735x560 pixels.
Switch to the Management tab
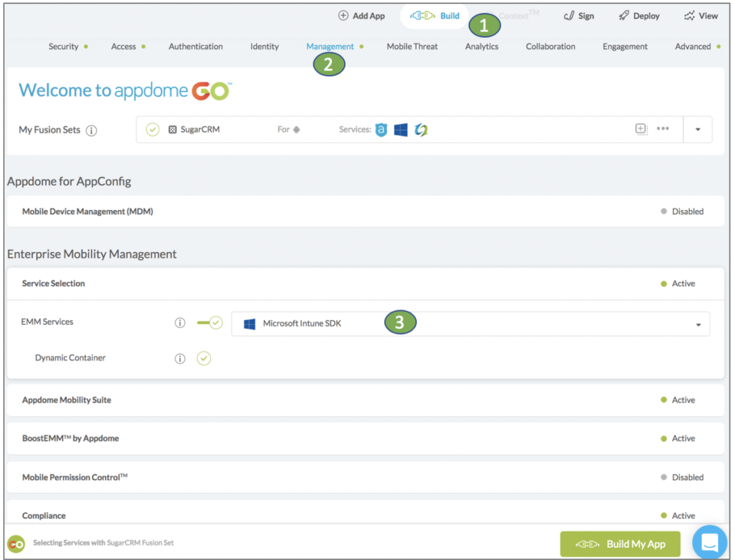tap(329, 46)
